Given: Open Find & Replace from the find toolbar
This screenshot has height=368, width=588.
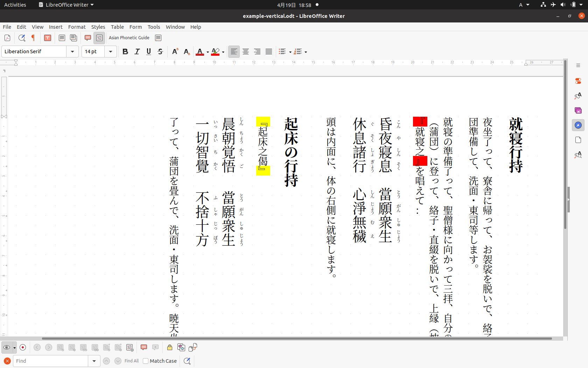Looking at the screenshot, I should [x=187, y=361].
